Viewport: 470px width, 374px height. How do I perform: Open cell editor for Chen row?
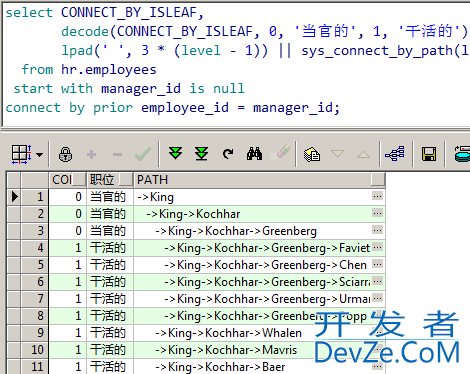click(x=378, y=264)
